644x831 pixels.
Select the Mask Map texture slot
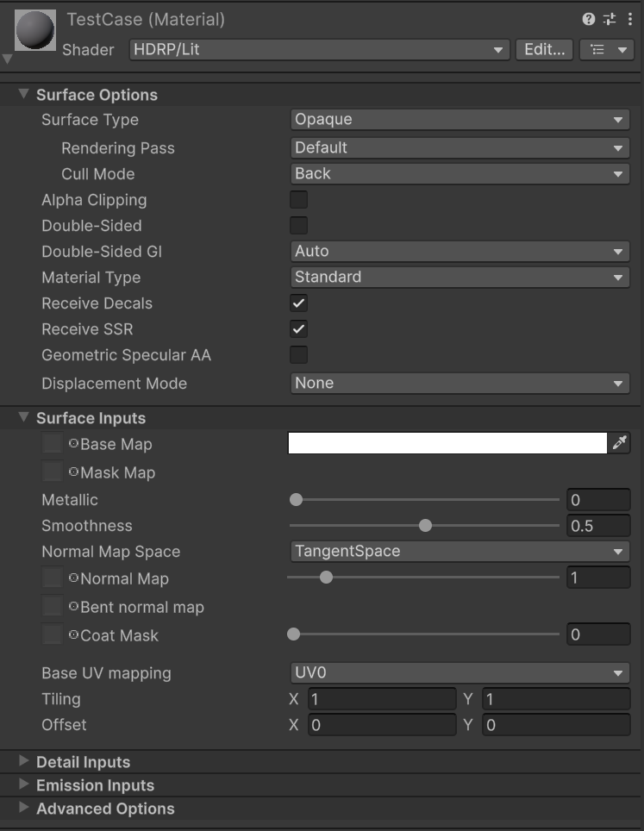pos(53,472)
